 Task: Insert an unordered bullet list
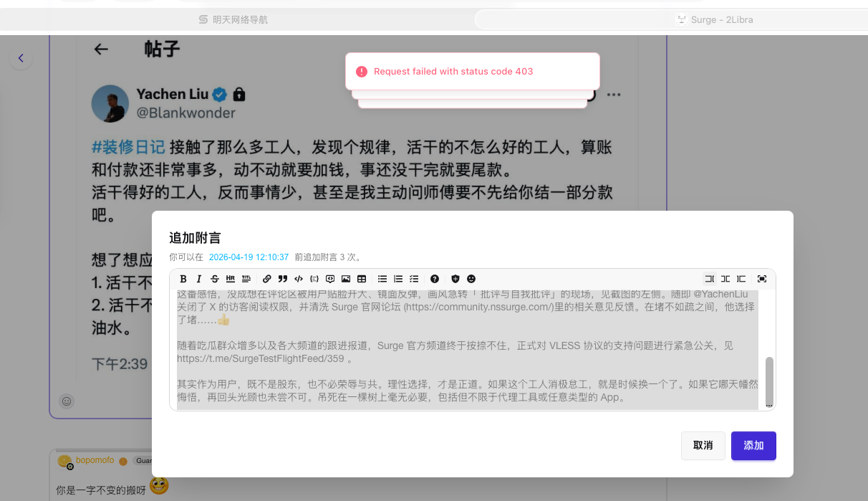pyautogui.click(x=382, y=279)
